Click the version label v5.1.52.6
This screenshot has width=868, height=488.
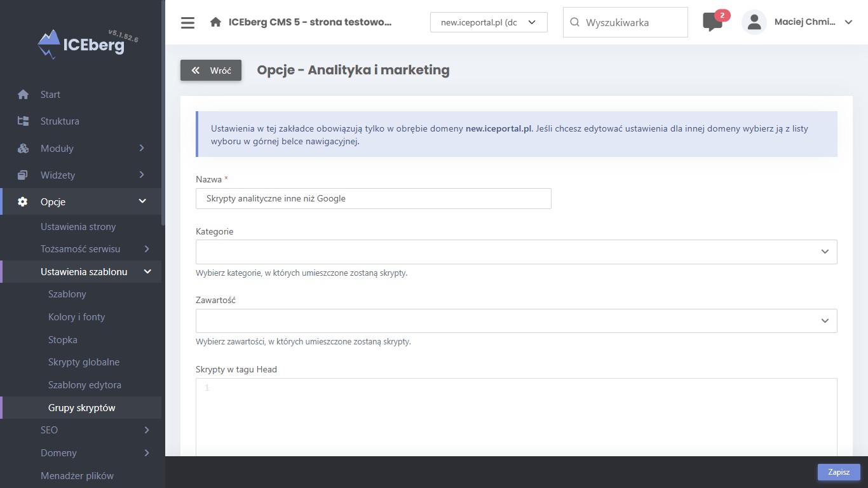[123, 36]
